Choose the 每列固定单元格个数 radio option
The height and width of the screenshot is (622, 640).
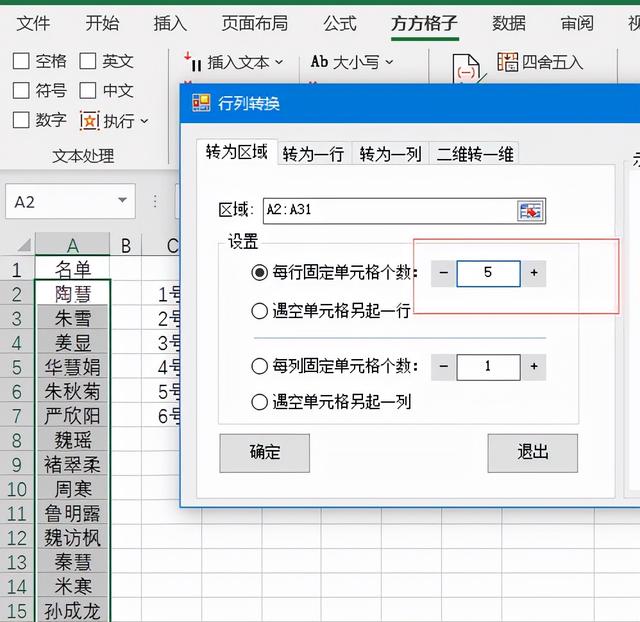(260, 367)
